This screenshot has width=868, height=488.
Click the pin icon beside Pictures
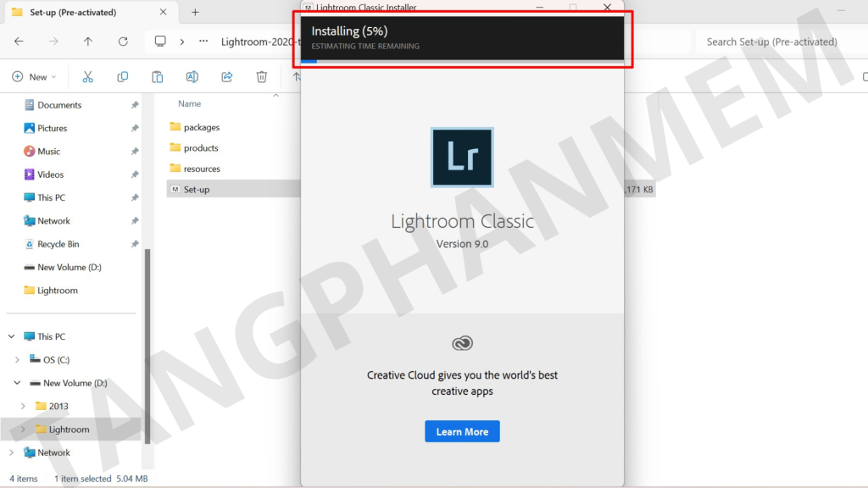135,129
